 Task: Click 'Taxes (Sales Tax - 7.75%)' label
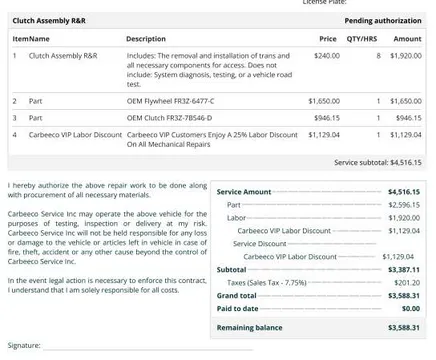pos(267,283)
